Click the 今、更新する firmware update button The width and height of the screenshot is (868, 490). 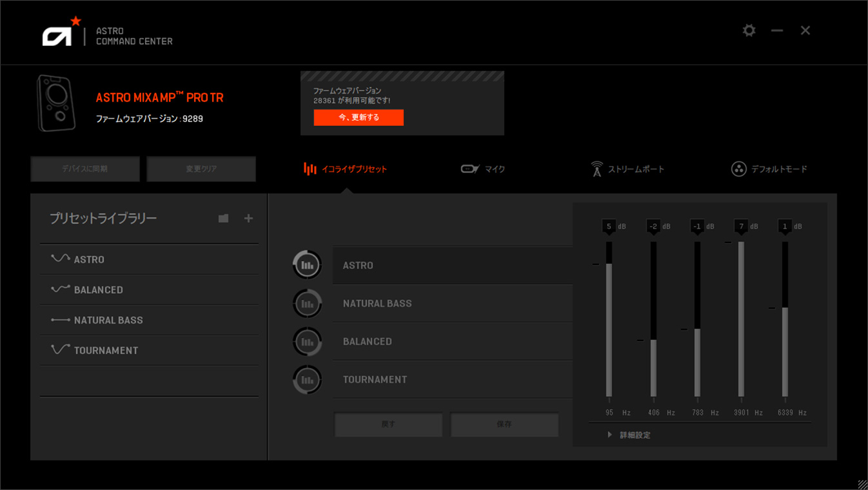coord(359,117)
